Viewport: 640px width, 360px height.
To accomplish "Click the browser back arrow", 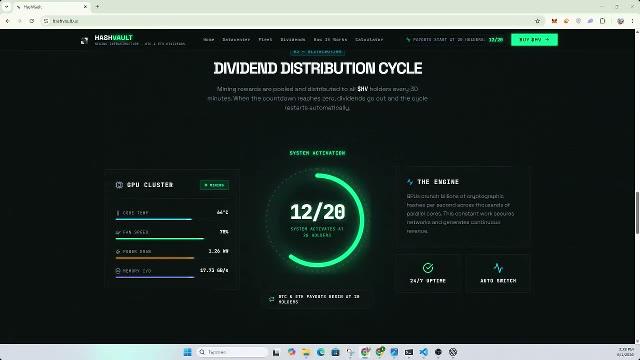I will (7, 21).
